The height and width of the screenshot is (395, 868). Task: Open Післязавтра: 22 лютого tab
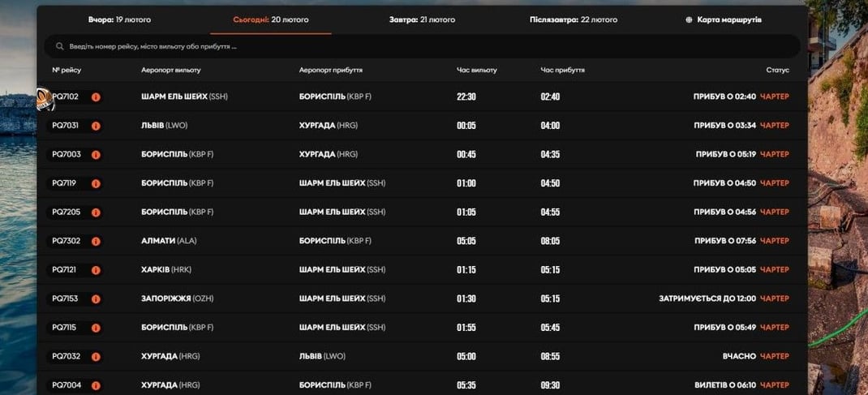[574, 19]
